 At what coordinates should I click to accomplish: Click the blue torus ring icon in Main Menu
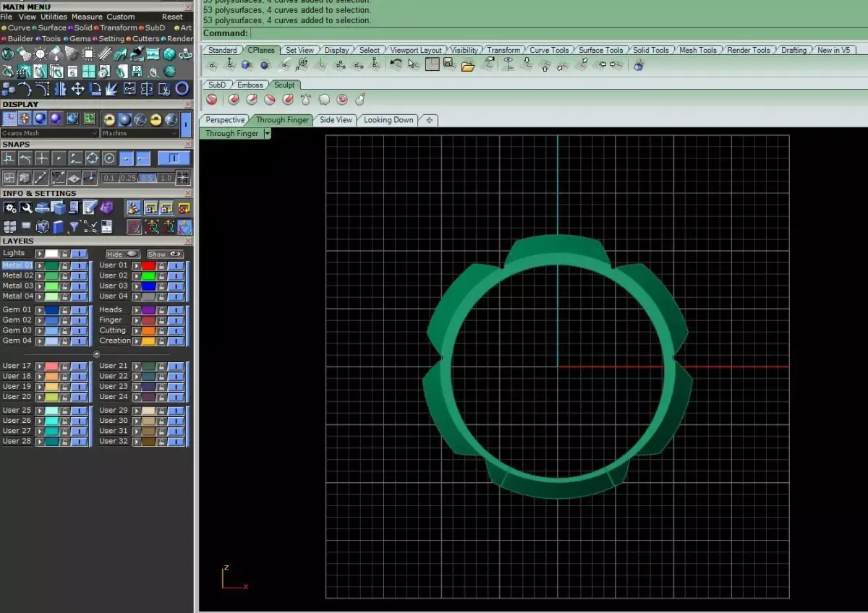point(182,88)
